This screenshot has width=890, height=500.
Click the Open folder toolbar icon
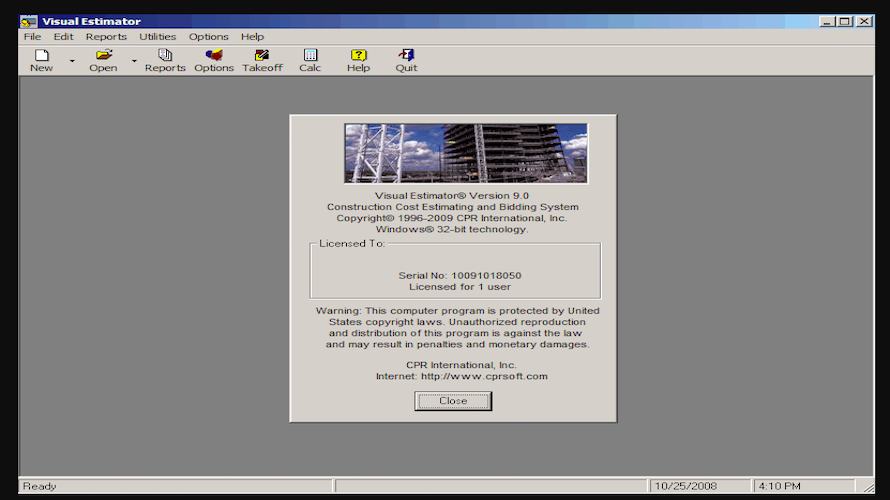103,56
